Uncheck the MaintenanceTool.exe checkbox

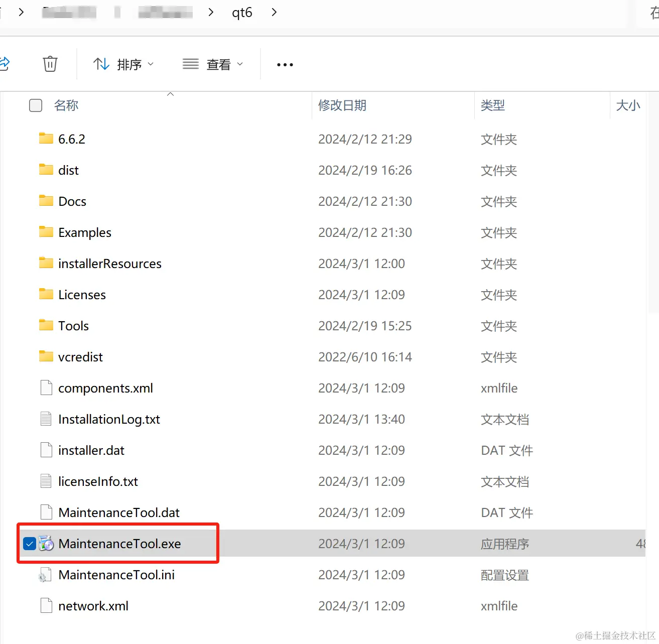coord(30,544)
